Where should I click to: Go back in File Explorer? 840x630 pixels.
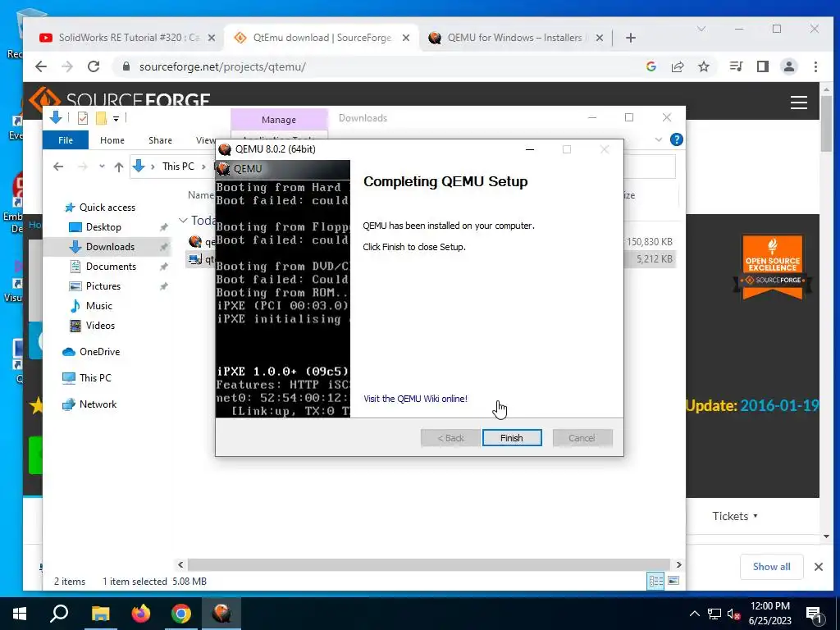pyautogui.click(x=58, y=167)
